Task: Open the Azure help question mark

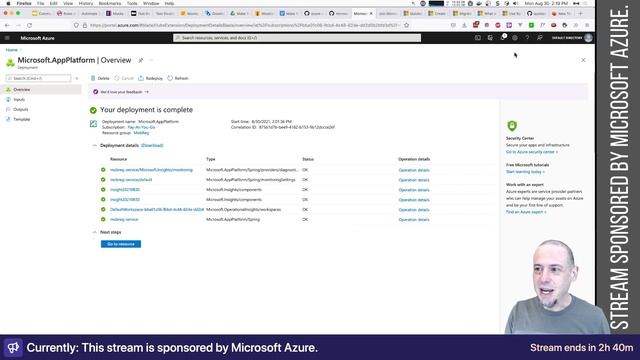Action: (x=527, y=38)
